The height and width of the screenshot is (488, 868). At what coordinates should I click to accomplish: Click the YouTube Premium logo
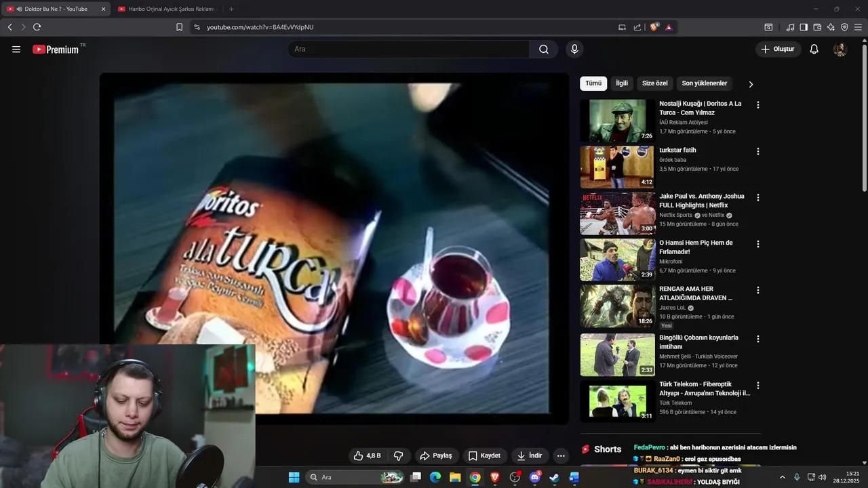tap(56, 49)
